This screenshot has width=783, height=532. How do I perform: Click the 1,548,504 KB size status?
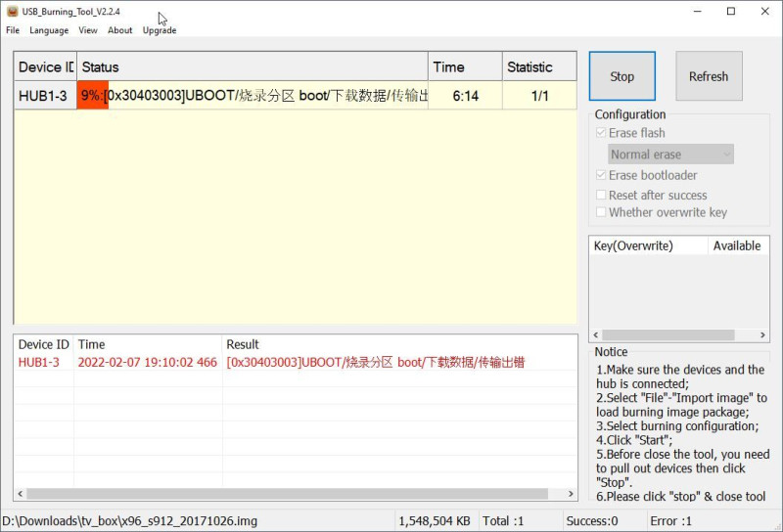pyautogui.click(x=435, y=521)
